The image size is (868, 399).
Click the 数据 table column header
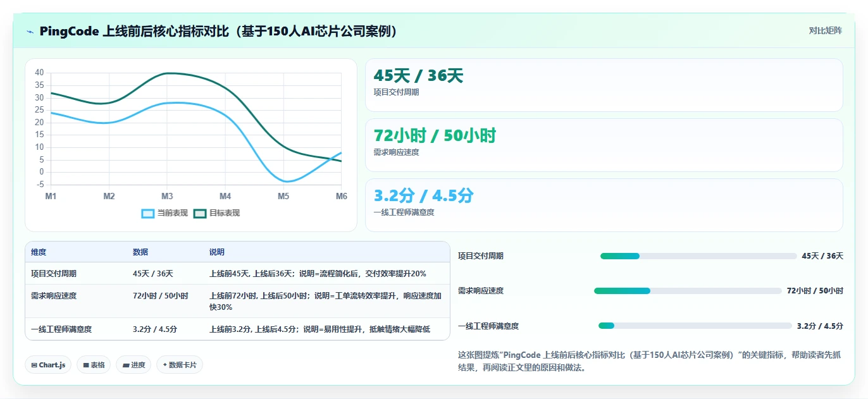tap(140, 252)
